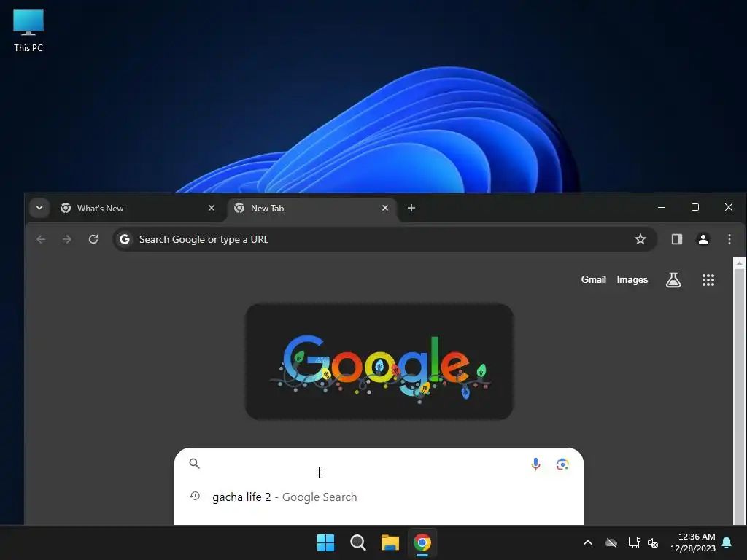
Task: Open the Windows Start menu
Action: click(326, 542)
